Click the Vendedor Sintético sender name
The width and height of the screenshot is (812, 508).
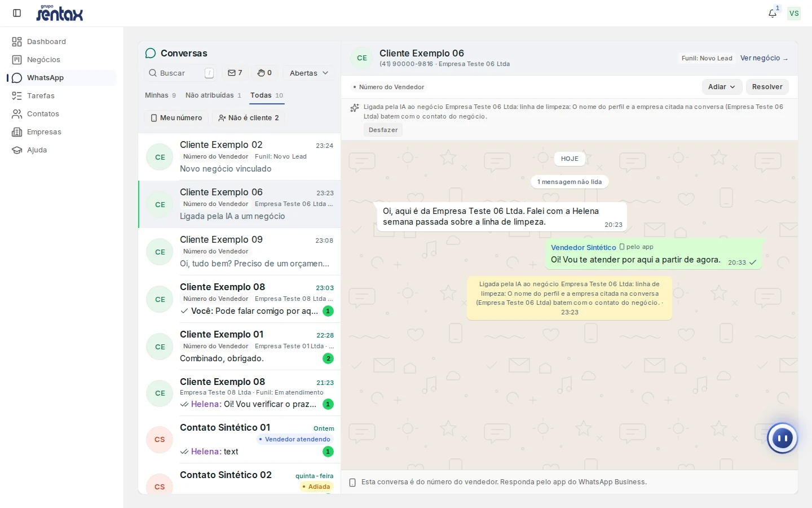[x=583, y=247]
